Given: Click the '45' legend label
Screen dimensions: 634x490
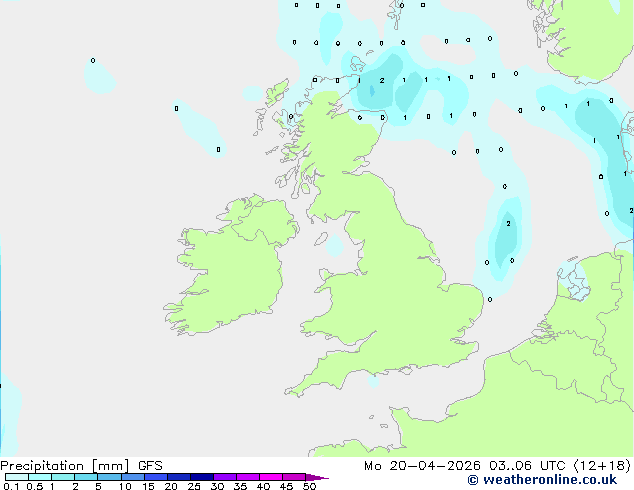Looking at the screenshot, I should click(286, 486).
